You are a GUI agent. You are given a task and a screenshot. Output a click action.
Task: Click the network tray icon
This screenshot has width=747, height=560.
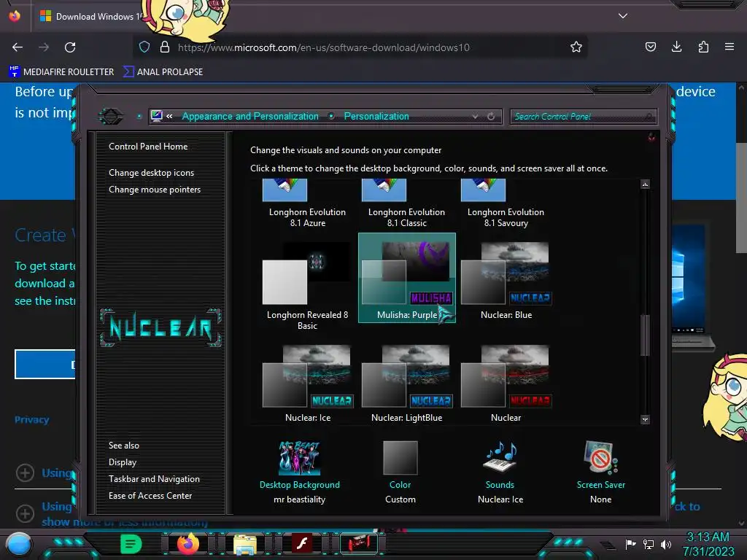pyautogui.click(x=649, y=544)
